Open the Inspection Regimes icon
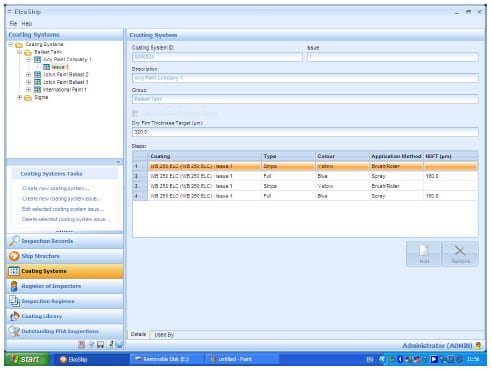492x370 pixels. click(14, 301)
